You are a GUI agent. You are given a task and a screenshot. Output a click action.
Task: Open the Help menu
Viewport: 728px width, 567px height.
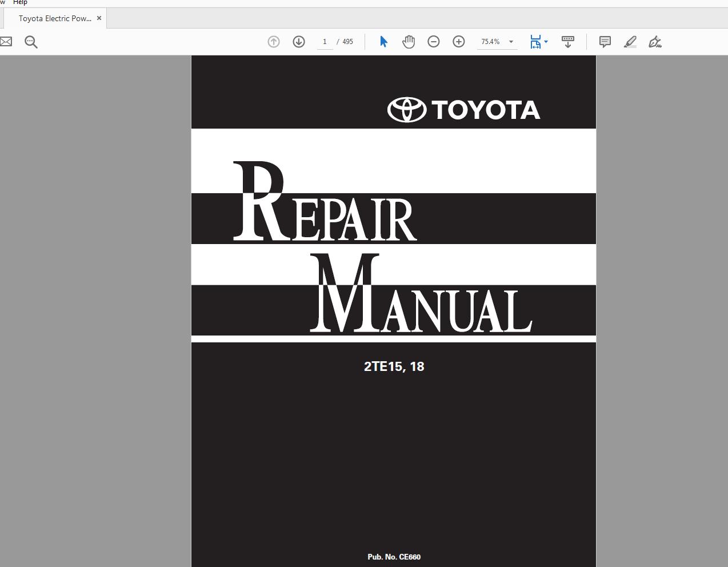click(20, 2)
